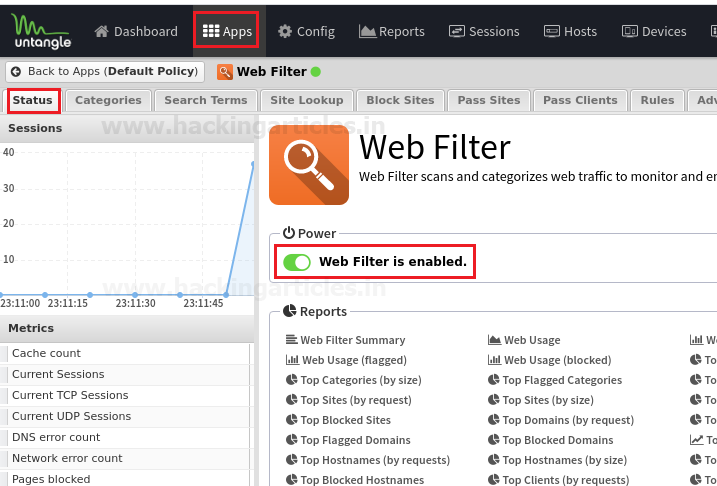Screen dimensions: 717x486
Task: Click the Untangle logo
Action: click(42, 31)
